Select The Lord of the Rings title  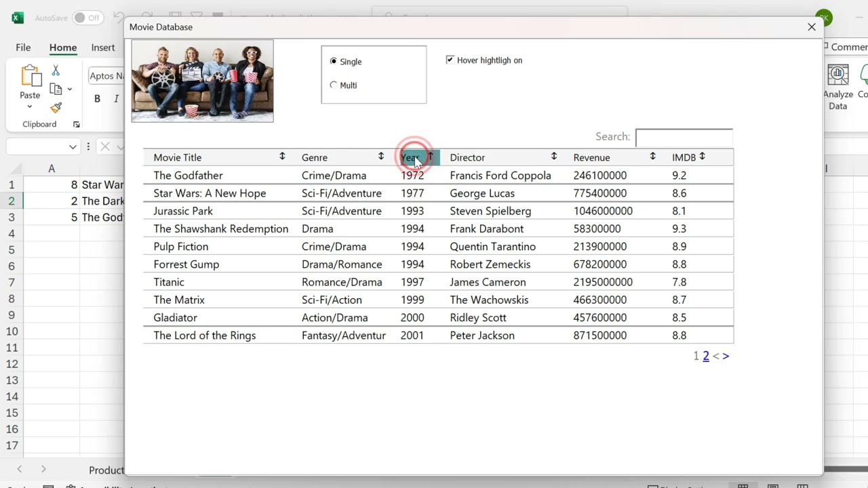pos(205,335)
